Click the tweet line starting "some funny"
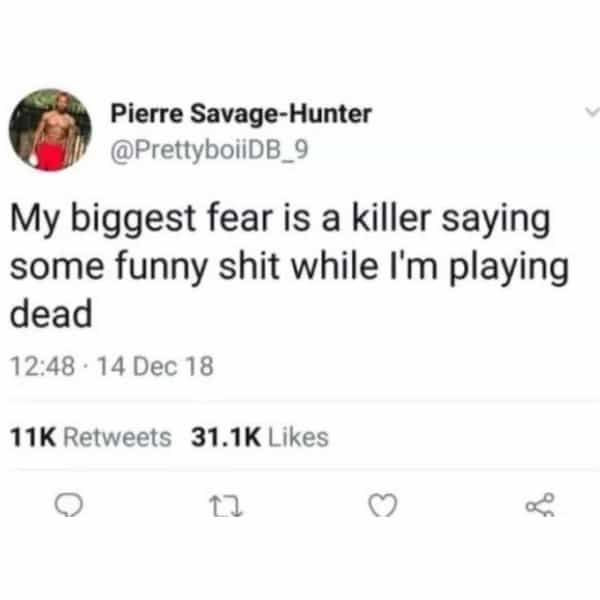This screenshot has width=600, height=600. point(289,267)
